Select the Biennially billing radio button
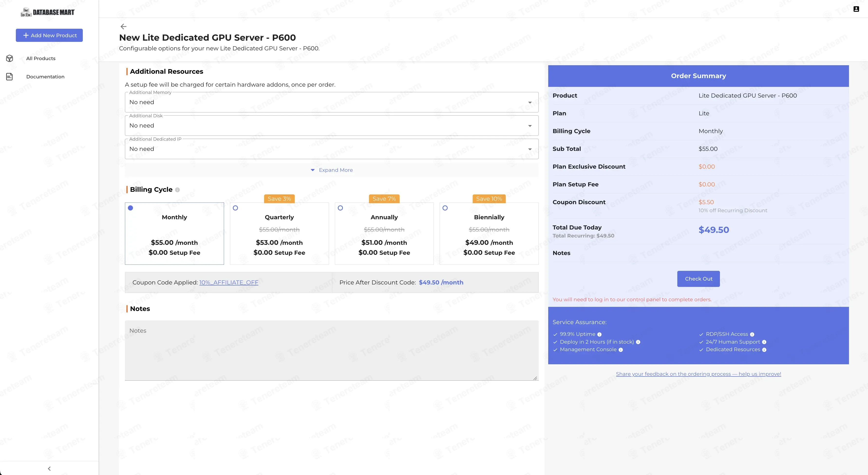Screen dimensions: 868x475 (x=445, y=208)
